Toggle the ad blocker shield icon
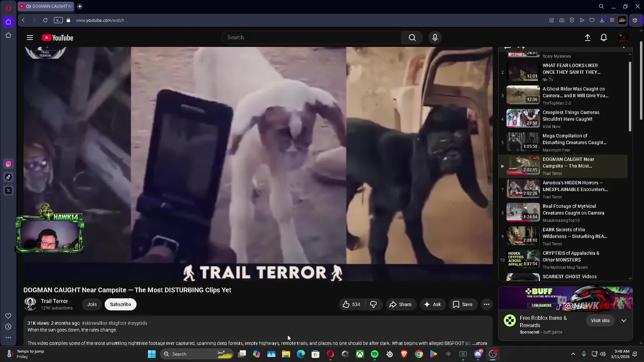Screen dimensions: 644x362 (x=572, y=20)
